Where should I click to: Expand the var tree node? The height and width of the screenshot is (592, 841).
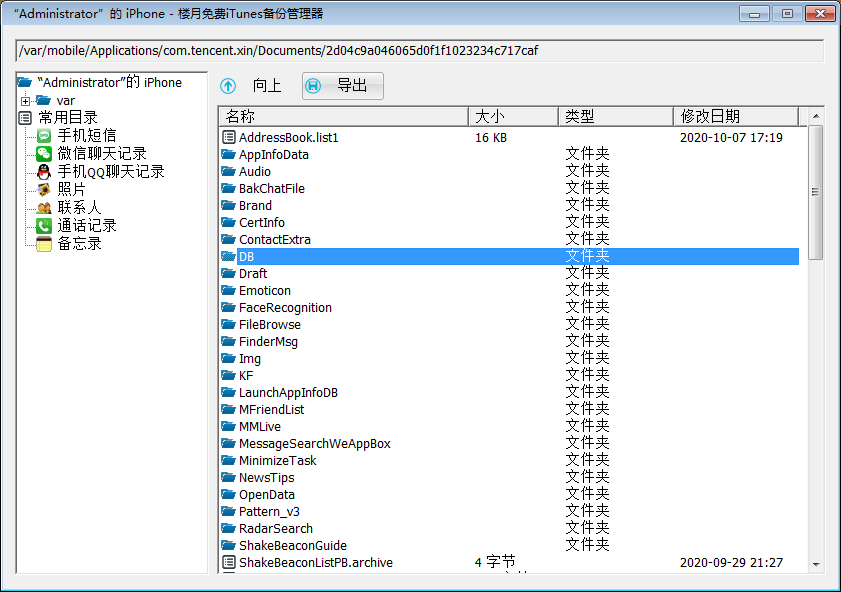[x=25, y=101]
